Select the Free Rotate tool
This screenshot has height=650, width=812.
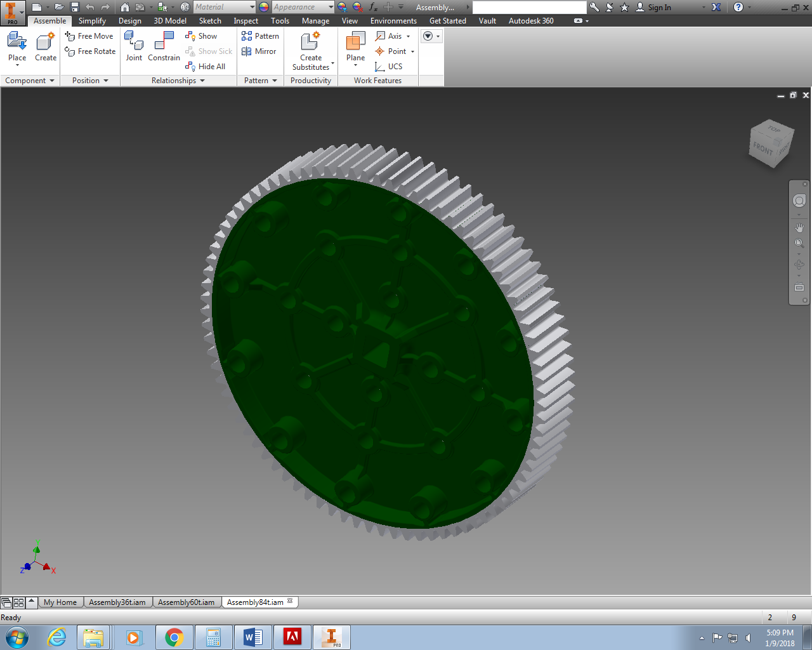click(91, 51)
